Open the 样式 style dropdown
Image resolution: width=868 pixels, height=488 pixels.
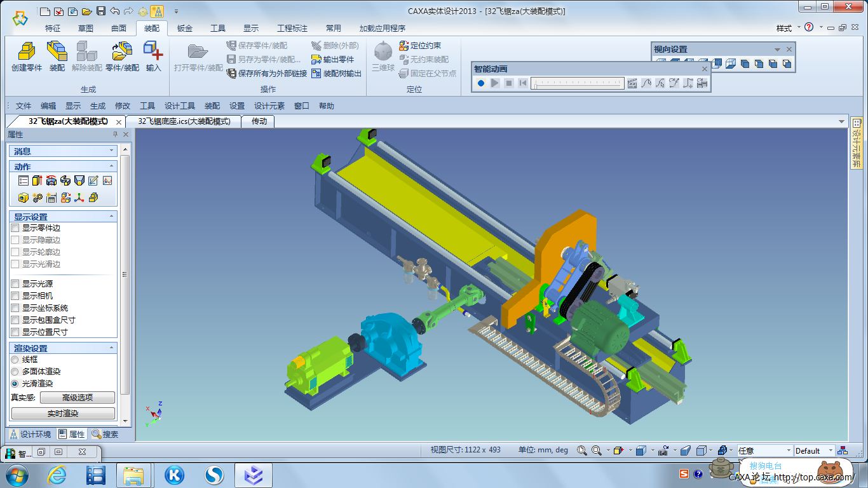pos(787,28)
